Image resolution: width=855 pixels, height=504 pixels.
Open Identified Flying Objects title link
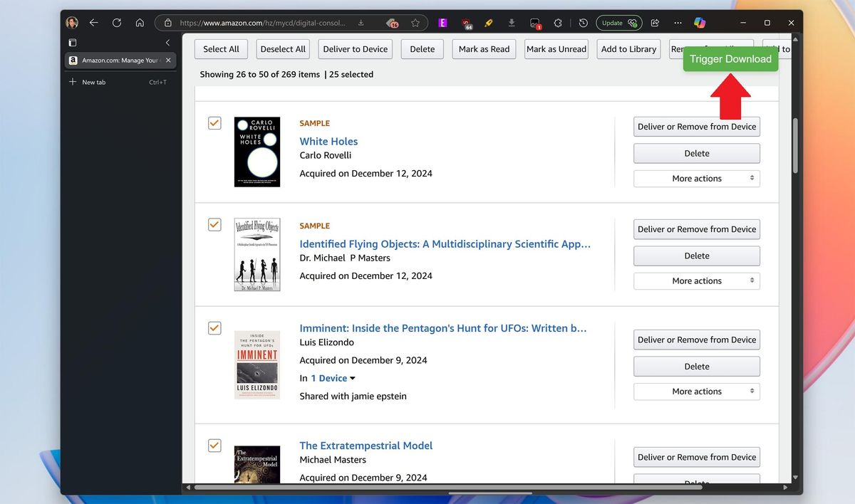tap(445, 244)
